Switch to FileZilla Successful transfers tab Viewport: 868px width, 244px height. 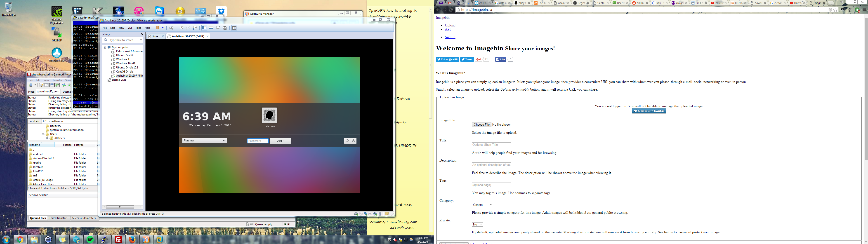click(84, 218)
